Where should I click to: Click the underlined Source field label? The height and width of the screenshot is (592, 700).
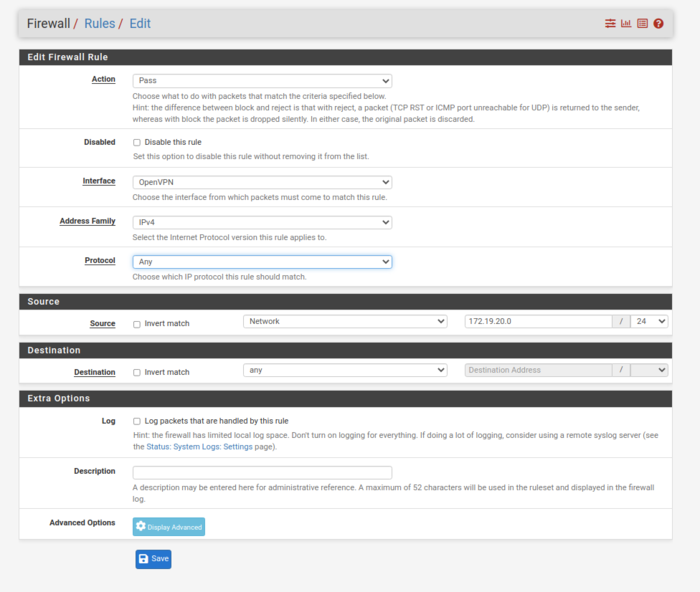(103, 323)
